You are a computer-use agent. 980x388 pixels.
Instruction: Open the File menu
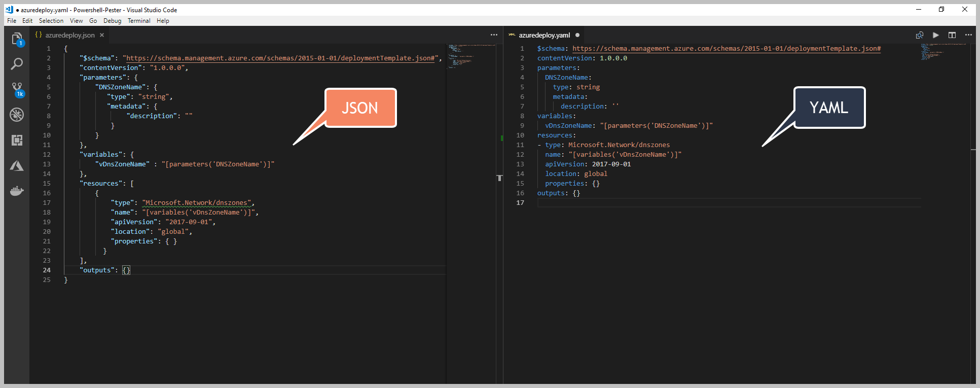[x=12, y=21]
